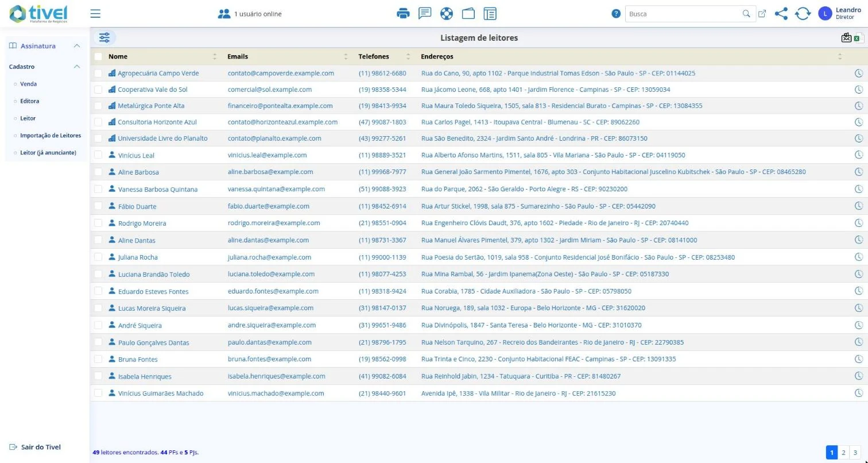Screen dimensions: 868x463
Task: Open Leitor (já anunciante) menu item
Action: coord(48,153)
